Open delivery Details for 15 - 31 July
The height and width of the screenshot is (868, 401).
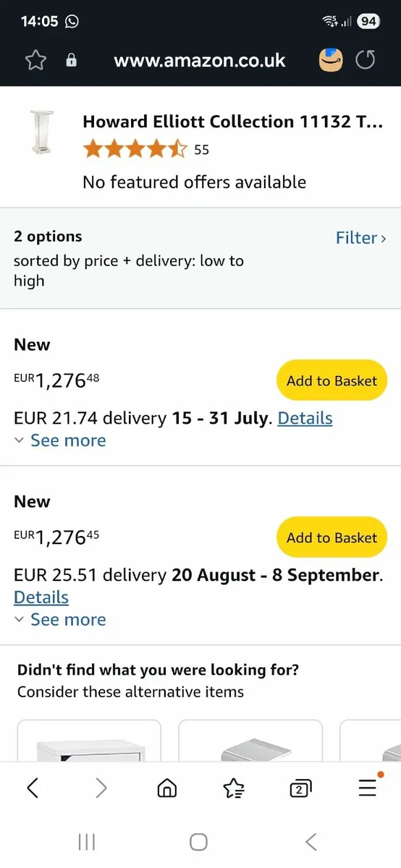[305, 418]
